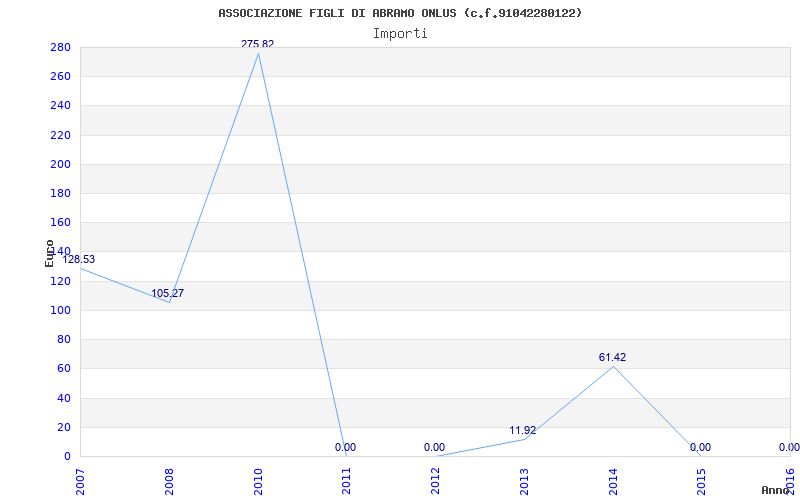This screenshot has width=800, height=500.
Task: Click the 180 y-axis tick label
Action: (x=60, y=193)
